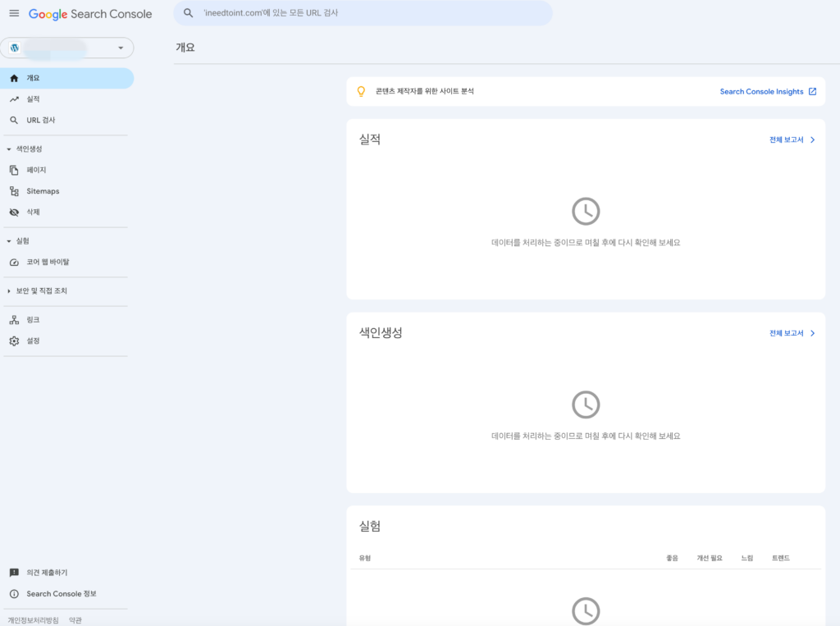Image resolution: width=840 pixels, height=626 pixels.
Task: Open 약관 terms link
Action: 75,620
